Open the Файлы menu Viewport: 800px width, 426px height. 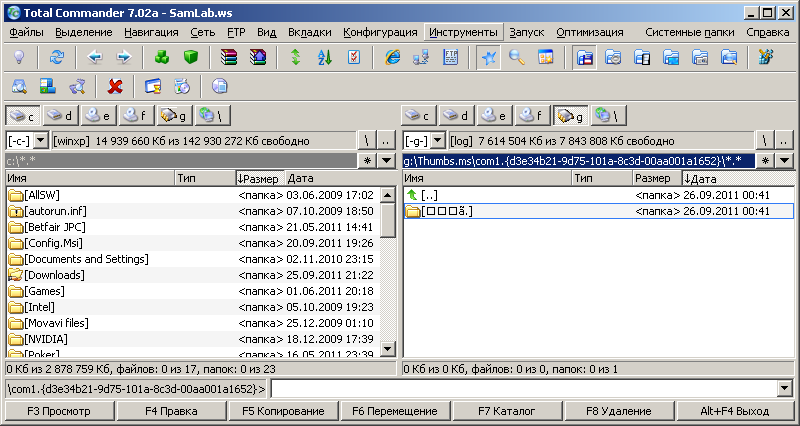coord(27,32)
